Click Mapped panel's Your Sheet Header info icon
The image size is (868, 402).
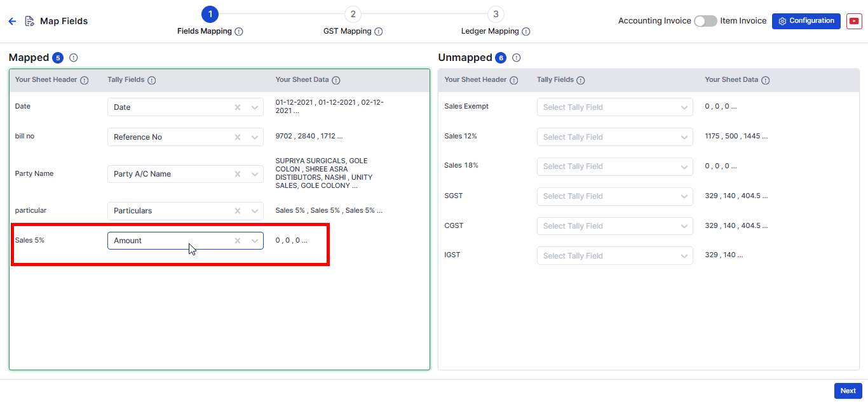[x=85, y=80]
